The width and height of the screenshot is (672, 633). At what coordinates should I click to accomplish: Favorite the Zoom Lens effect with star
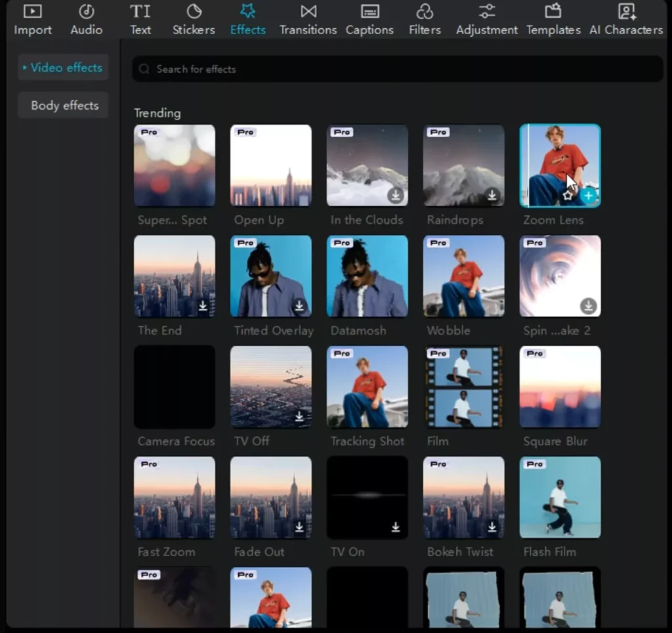coord(568,196)
